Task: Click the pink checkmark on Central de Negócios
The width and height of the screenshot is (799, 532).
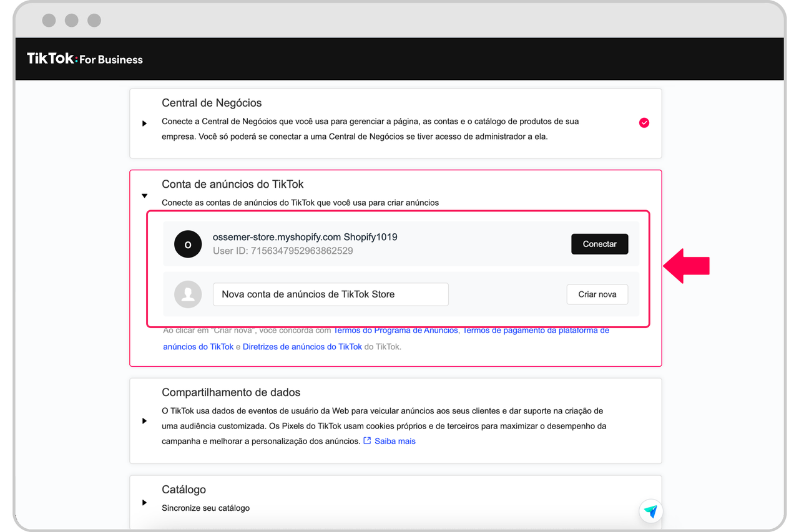Action: (644, 123)
